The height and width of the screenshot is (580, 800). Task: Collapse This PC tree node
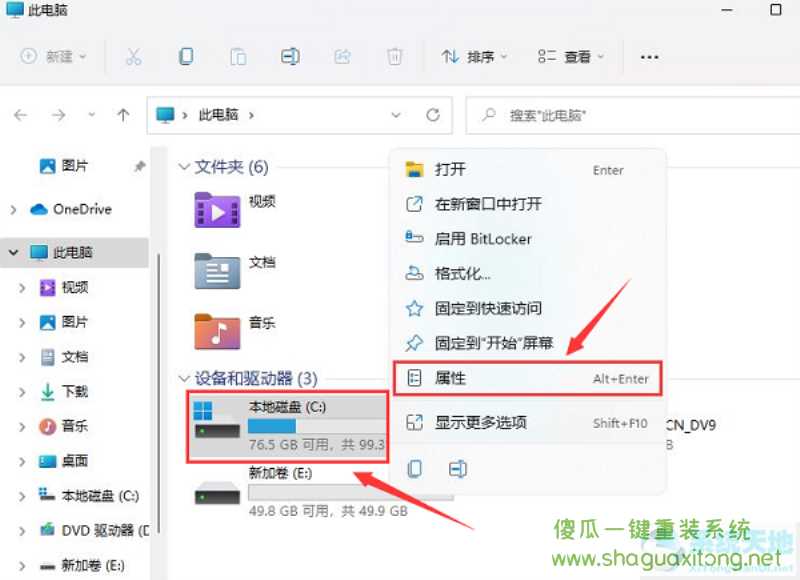click(x=13, y=252)
